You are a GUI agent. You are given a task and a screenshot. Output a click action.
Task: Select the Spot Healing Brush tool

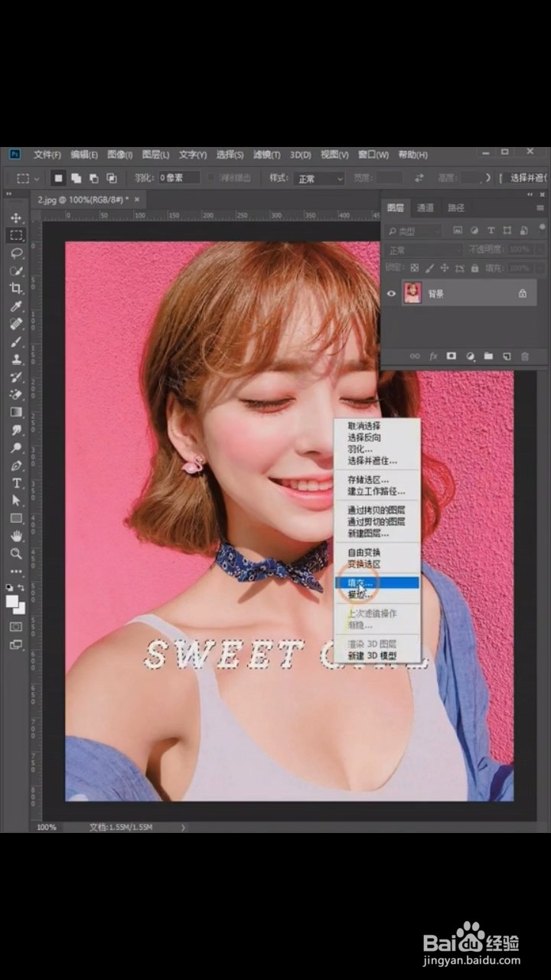tap(16, 323)
